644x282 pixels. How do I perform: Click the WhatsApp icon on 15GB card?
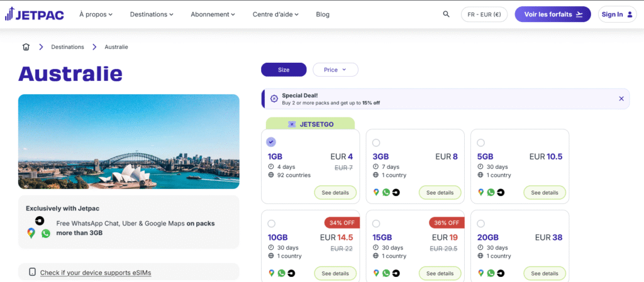coord(386,273)
